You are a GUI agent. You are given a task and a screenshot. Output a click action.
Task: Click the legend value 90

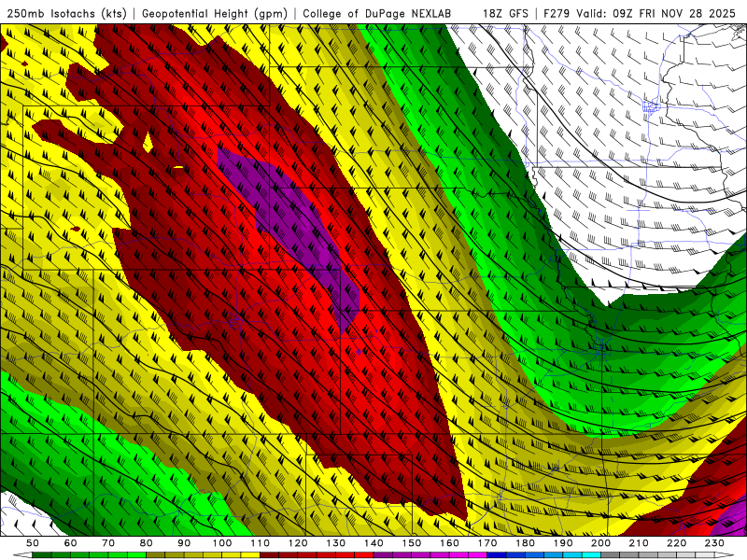[x=184, y=543]
